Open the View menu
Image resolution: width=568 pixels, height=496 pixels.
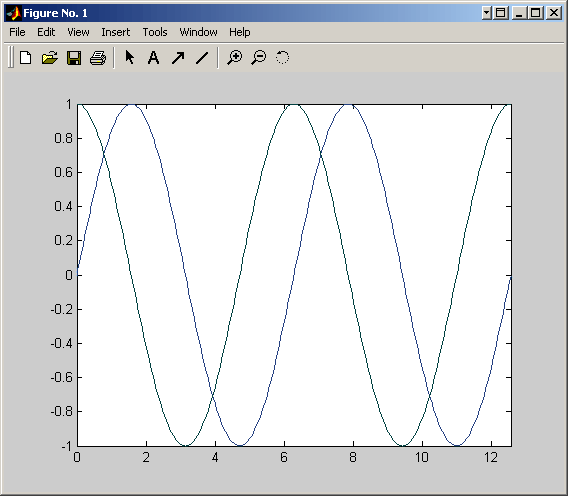(x=78, y=32)
